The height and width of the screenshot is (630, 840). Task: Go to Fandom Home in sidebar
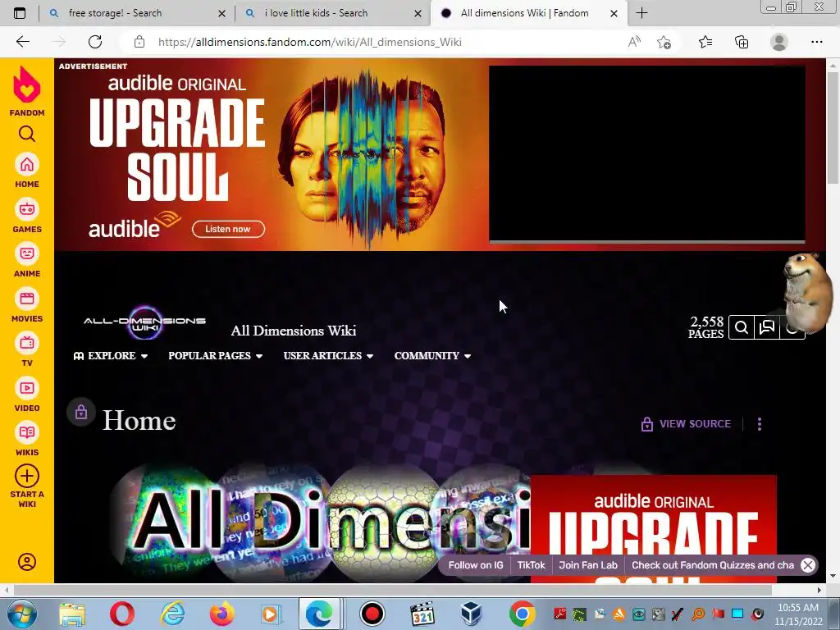[27, 164]
